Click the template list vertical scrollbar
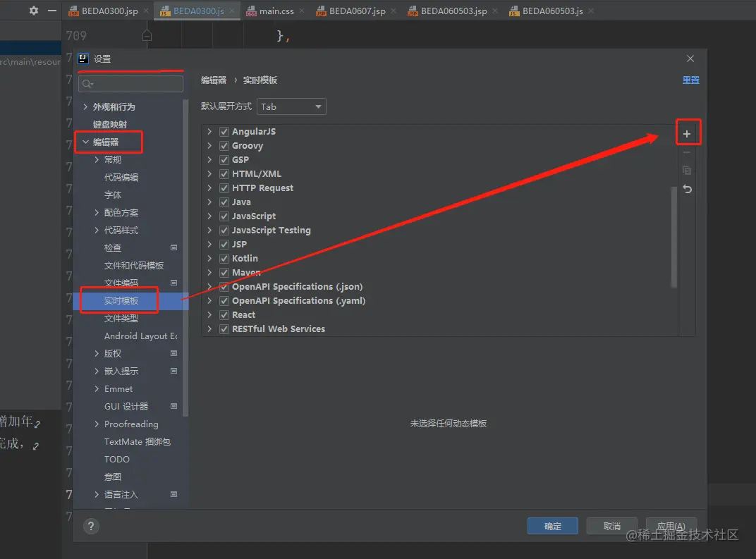Image resolution: width=756 pixels, height=559 pixels. point(674,237)
